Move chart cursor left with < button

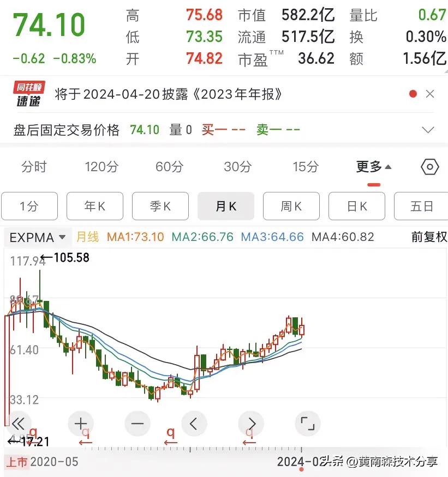(194, 423)
